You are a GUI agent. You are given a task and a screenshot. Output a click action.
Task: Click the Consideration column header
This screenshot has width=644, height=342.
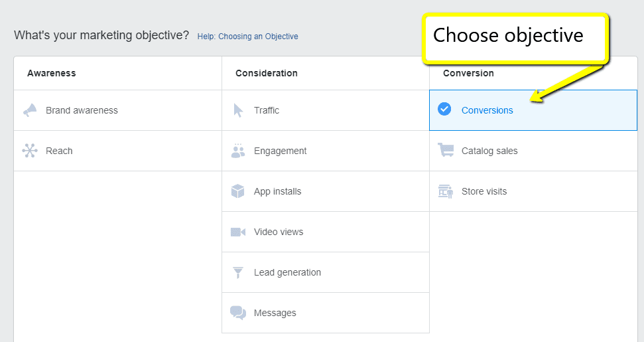[266, 73]
